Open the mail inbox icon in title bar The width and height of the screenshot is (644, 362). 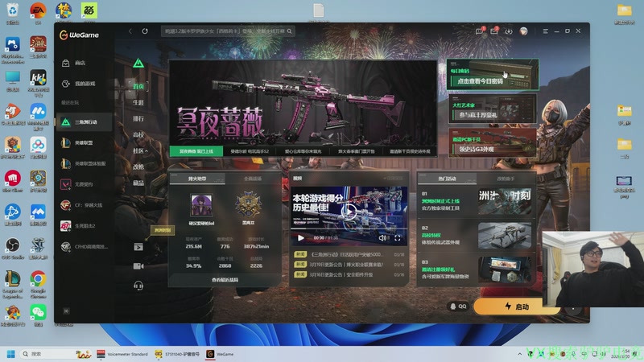494,31
